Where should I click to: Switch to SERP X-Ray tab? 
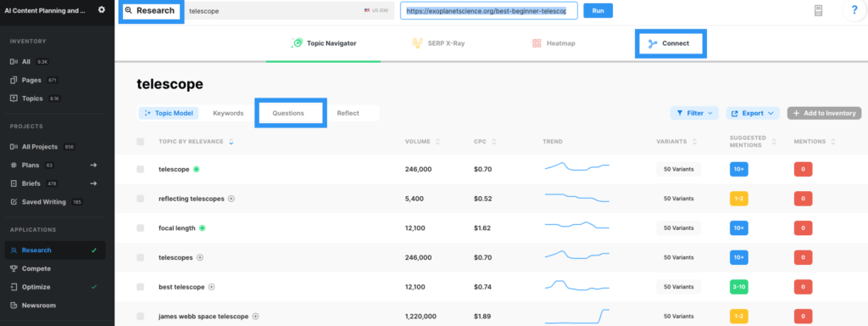click(438, 42)
